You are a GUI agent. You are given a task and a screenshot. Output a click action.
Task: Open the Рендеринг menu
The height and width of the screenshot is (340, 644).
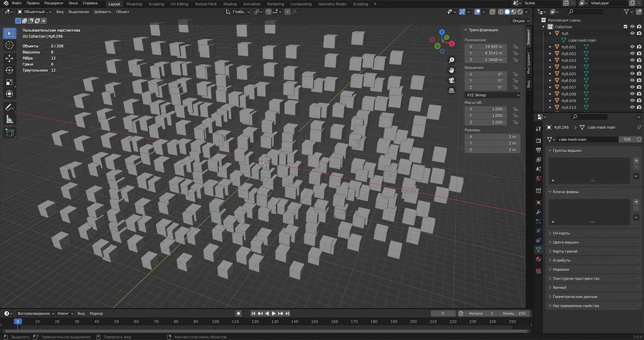tap(54, 3)
